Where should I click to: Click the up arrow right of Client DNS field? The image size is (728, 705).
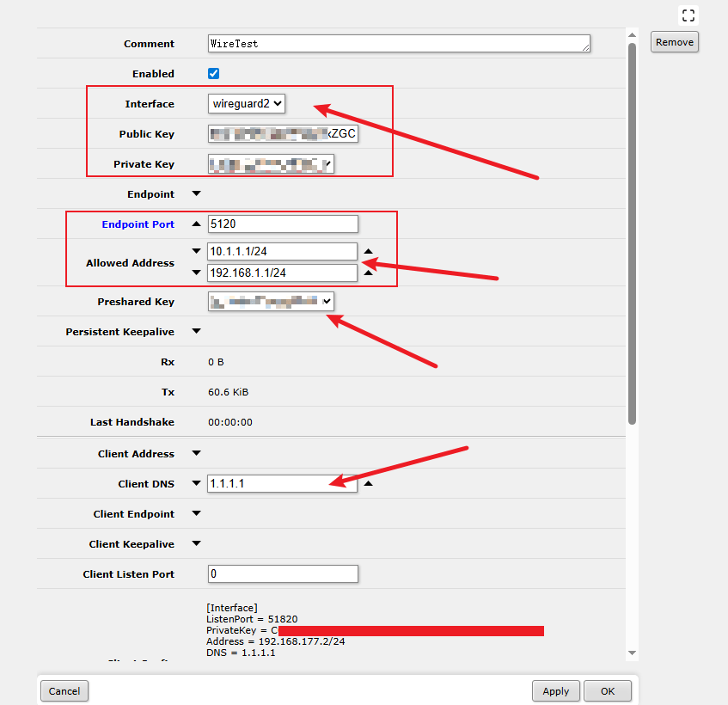(368, 484)
